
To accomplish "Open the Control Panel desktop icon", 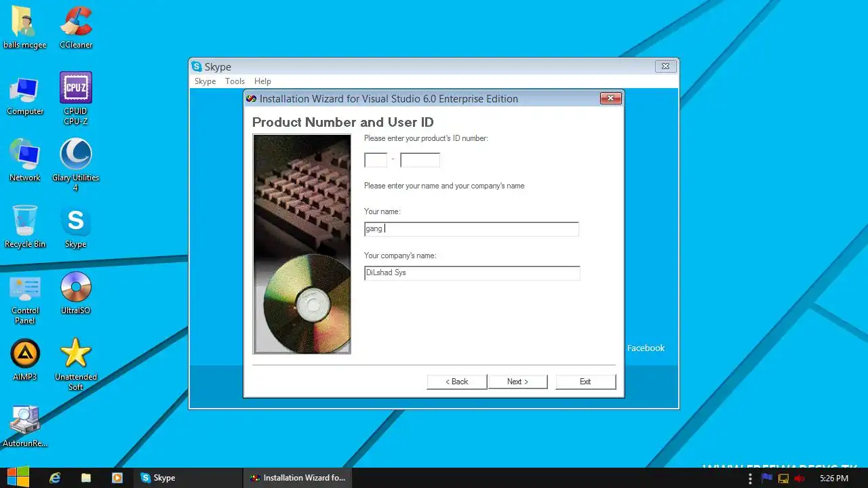I will coord(25,298).
